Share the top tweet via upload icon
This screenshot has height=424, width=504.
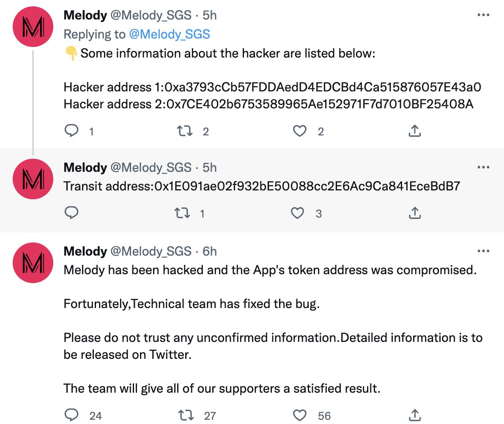414,131
